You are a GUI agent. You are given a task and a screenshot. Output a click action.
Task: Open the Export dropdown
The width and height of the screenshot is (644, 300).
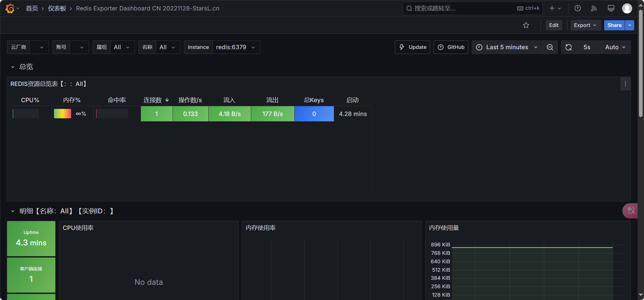point(585,25)
